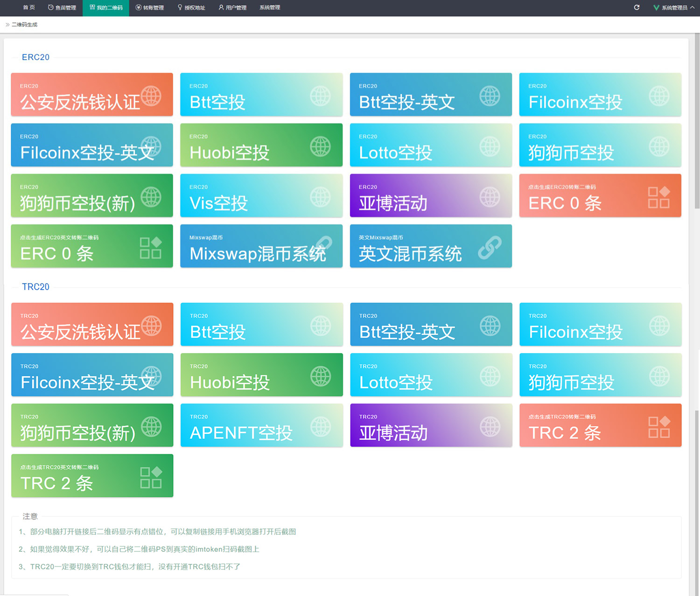Open the 系统管理员 user dropdown
Image resolution: width=700 pixels, height=596 pixels.
pos(674,7)
